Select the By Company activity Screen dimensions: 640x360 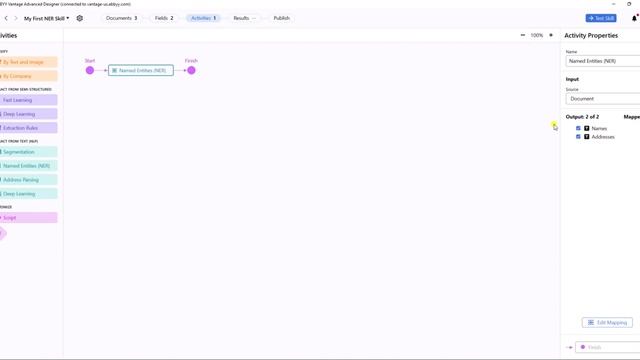point(28,76)
